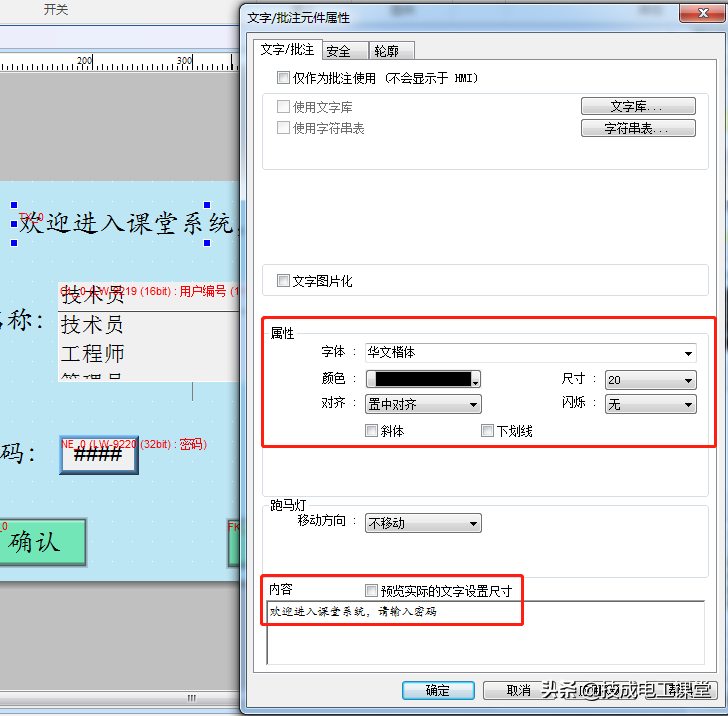
Task: Toggle the 下划线 underline checkbox
Action: (488, 431)
